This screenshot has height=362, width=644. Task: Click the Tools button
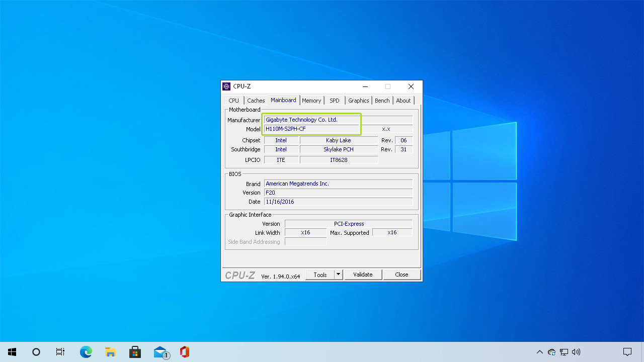click(x=320, y=275)
